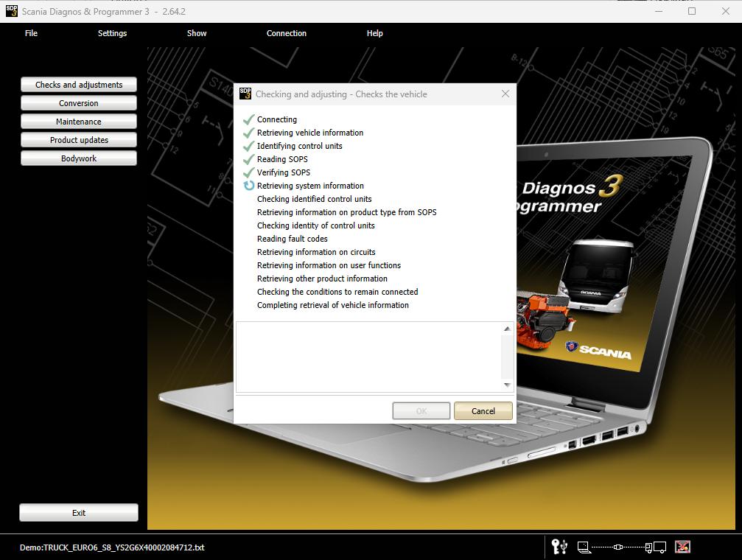Open the Connection menu

pos(287,33)
